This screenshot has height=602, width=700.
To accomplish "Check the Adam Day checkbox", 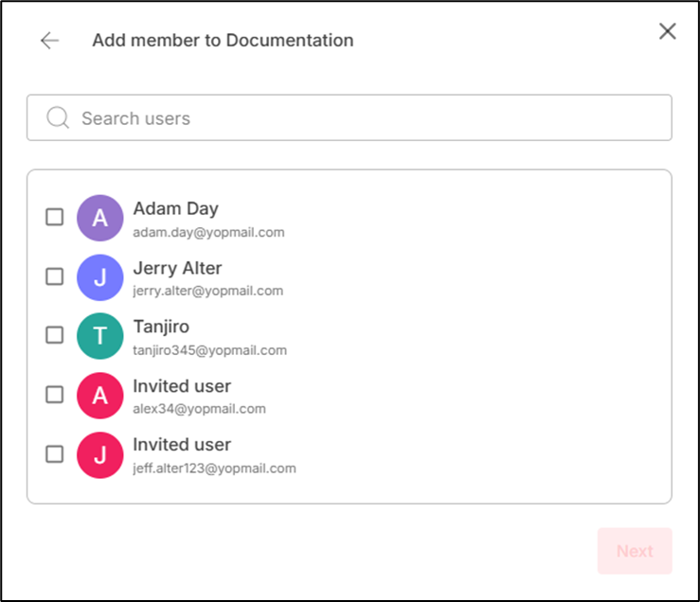I will tap(54, 218).
